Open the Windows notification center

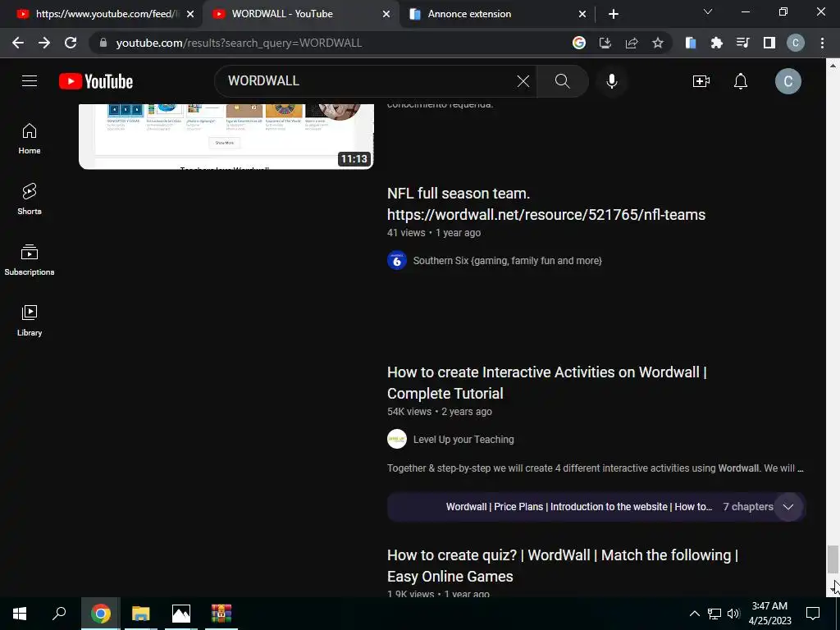(x=813, y=614)
